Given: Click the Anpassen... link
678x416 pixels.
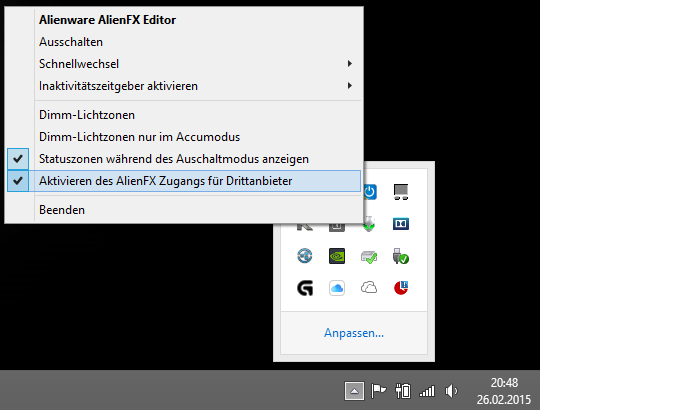Looking at the screenshot, I should click(x=354, y=333).
